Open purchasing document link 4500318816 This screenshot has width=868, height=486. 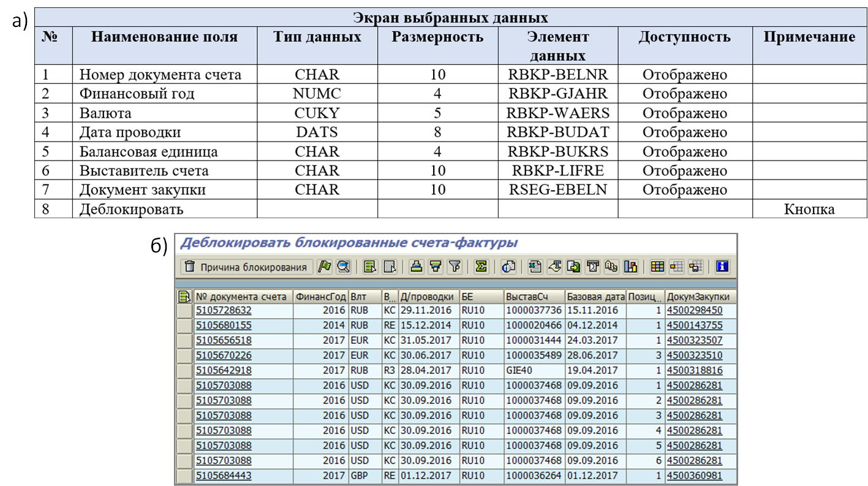click(x=695, y=371)
